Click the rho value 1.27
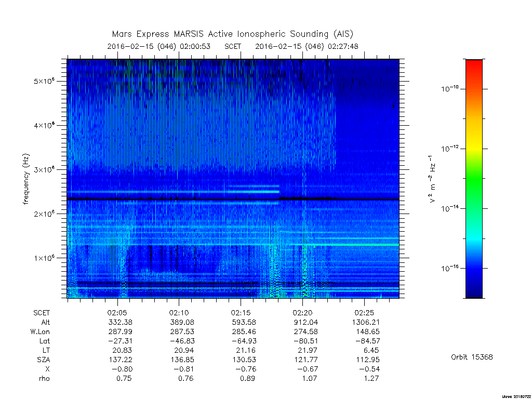532x399 pixels. (x=371, y=378)
